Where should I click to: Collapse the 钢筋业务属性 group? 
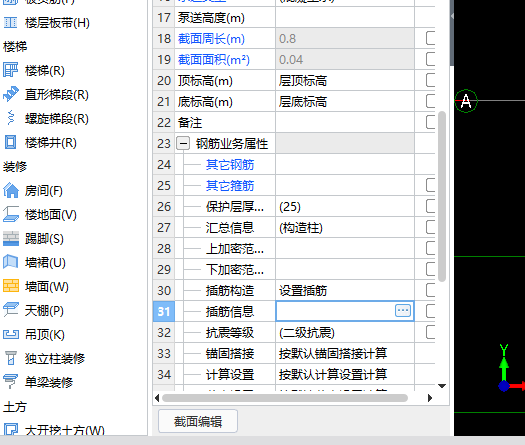coord(183,144)
